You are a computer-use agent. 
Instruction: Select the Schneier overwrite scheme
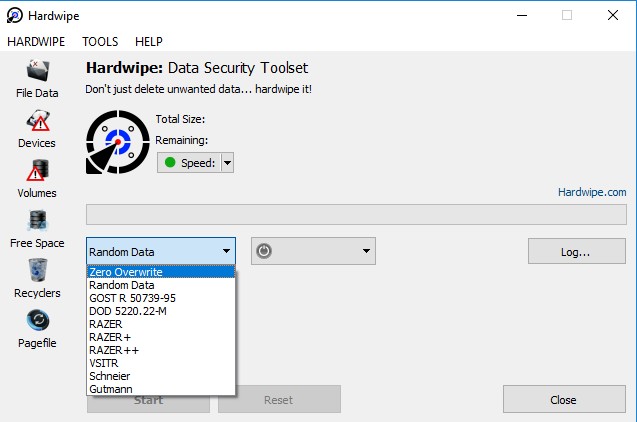[x=161, y=376]
